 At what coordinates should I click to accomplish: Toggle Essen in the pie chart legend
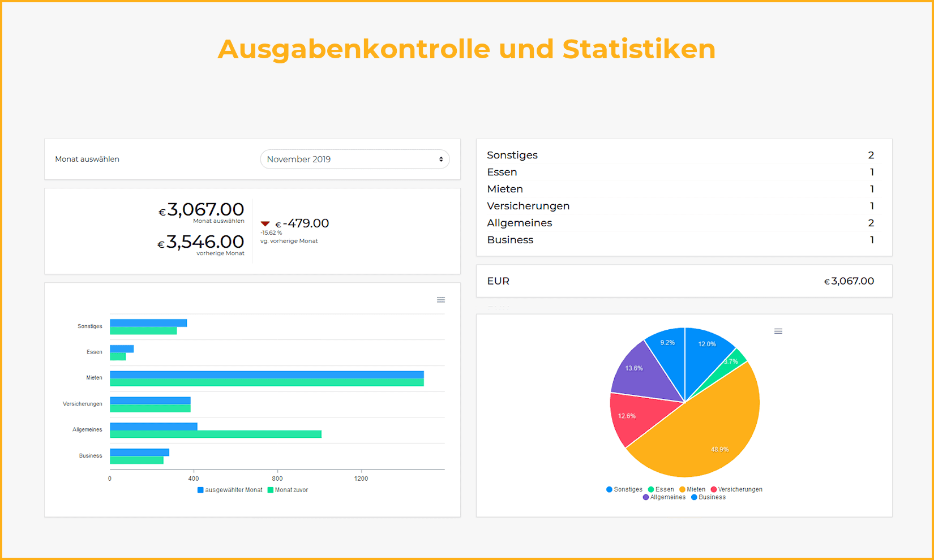661,489
